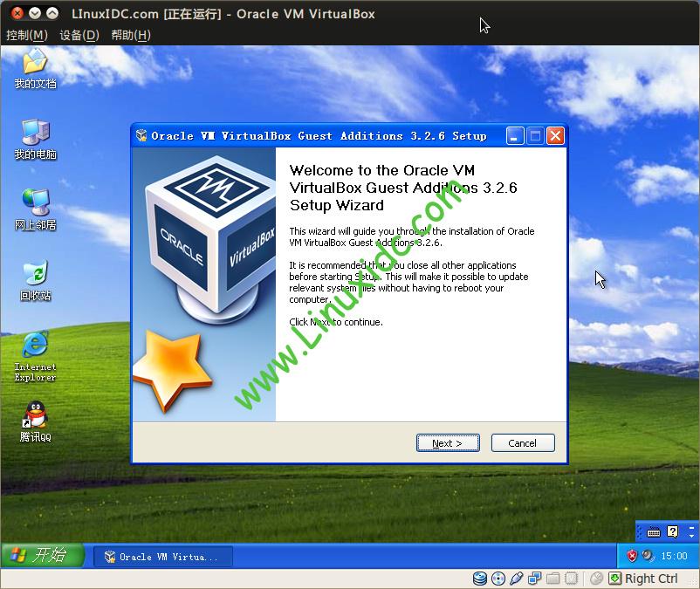The image size is (700, 589).
Task: Click the Right Ctrl host key label
Action: (651, 579)
